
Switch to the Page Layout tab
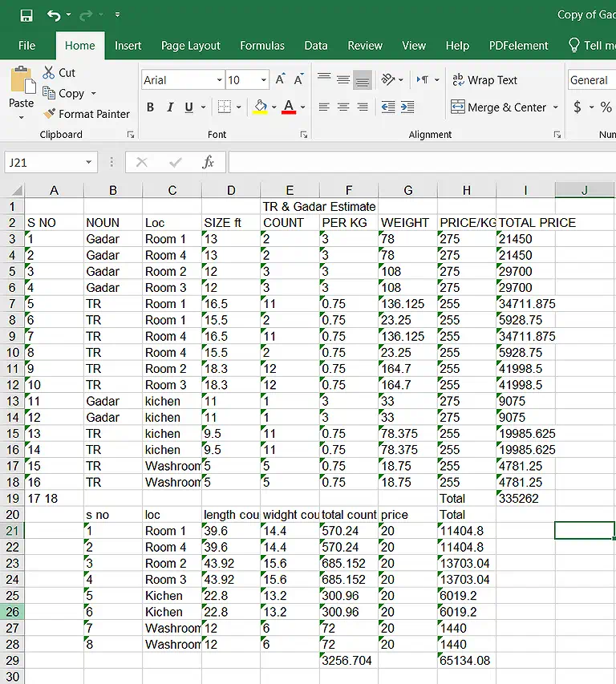click(x=191, y=46)
